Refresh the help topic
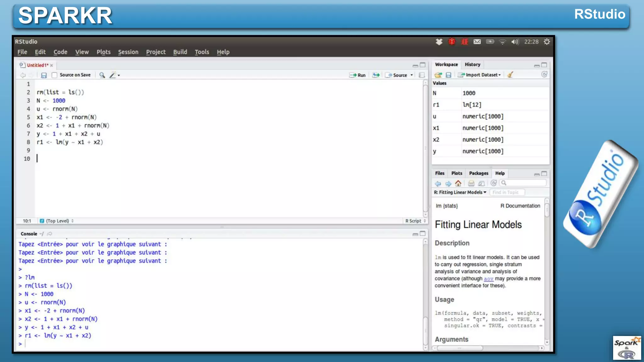This screenshot has width=644, height=362. coord(494,183)
